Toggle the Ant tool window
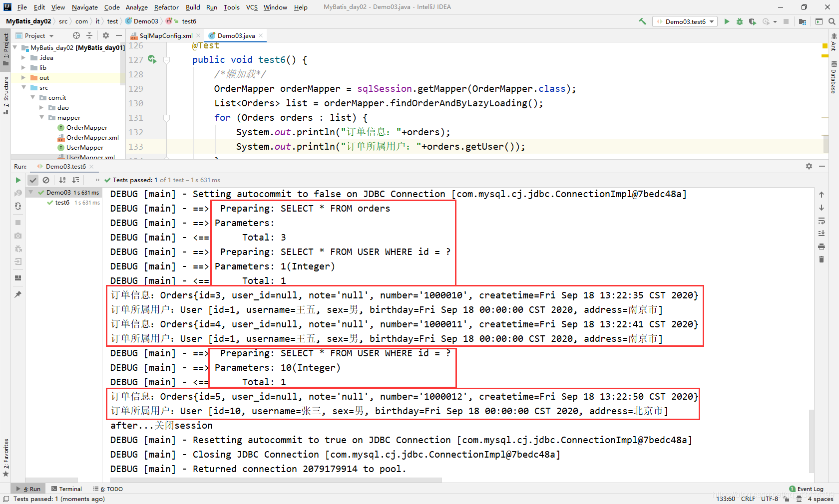Image resolution: width=839 pixels, height=504 pixels. point(834,42)
